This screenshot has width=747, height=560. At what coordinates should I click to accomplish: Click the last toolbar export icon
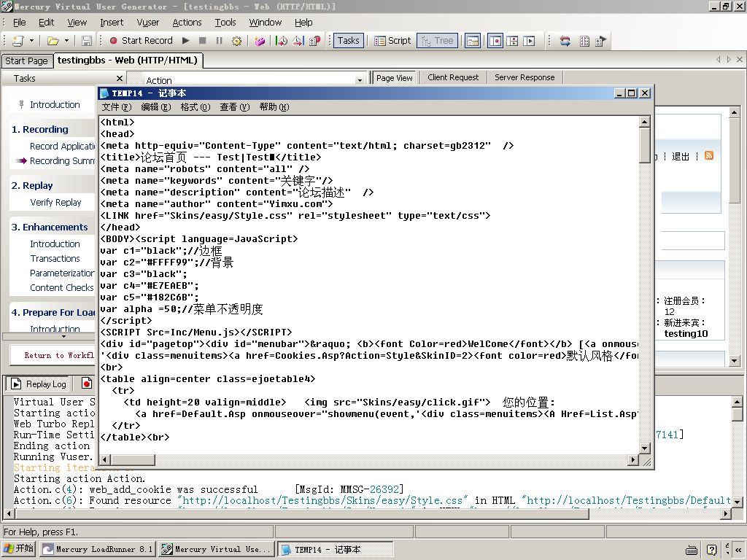601,41
